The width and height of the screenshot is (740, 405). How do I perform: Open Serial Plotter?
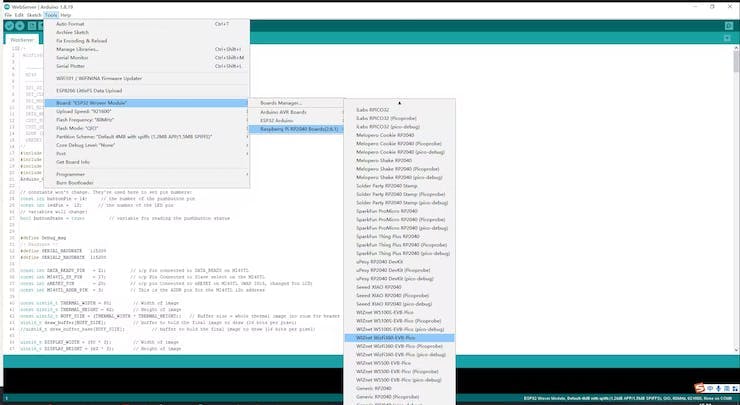(x=146, y=66)
